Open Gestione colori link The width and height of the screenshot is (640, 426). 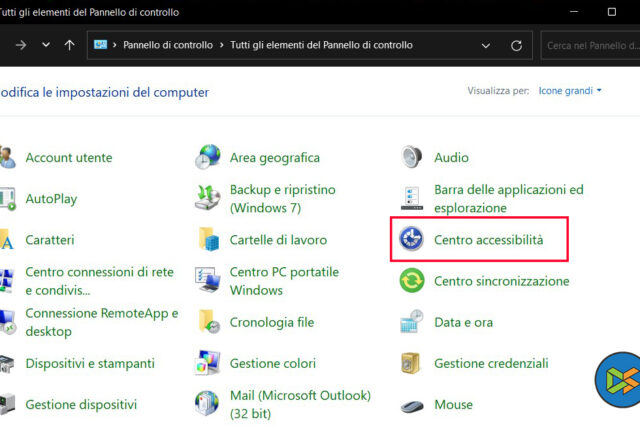[x=273, y=364]
